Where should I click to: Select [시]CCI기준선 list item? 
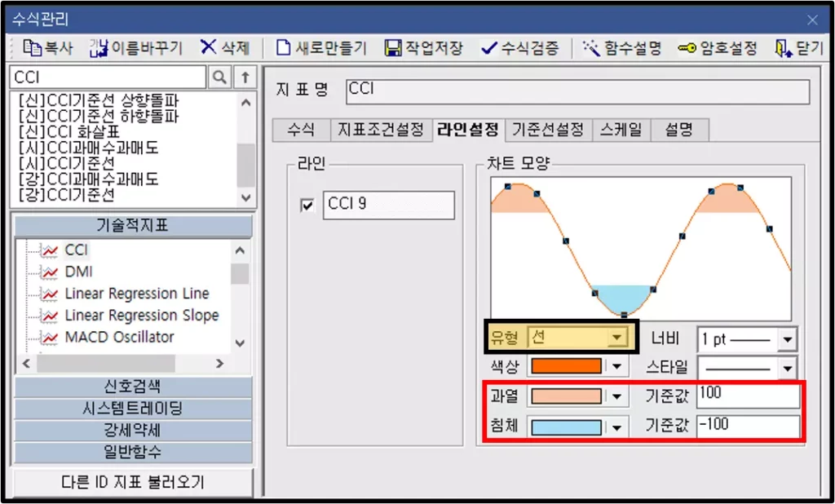(x=66, y=163)
